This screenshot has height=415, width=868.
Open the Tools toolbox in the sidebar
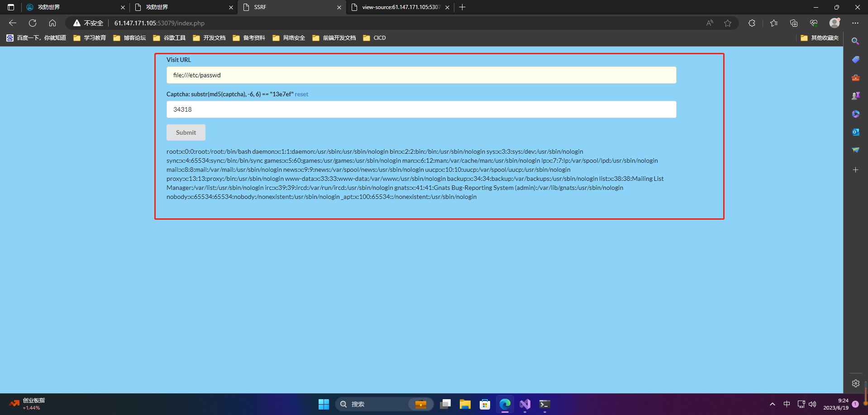(x=855, y=77)
